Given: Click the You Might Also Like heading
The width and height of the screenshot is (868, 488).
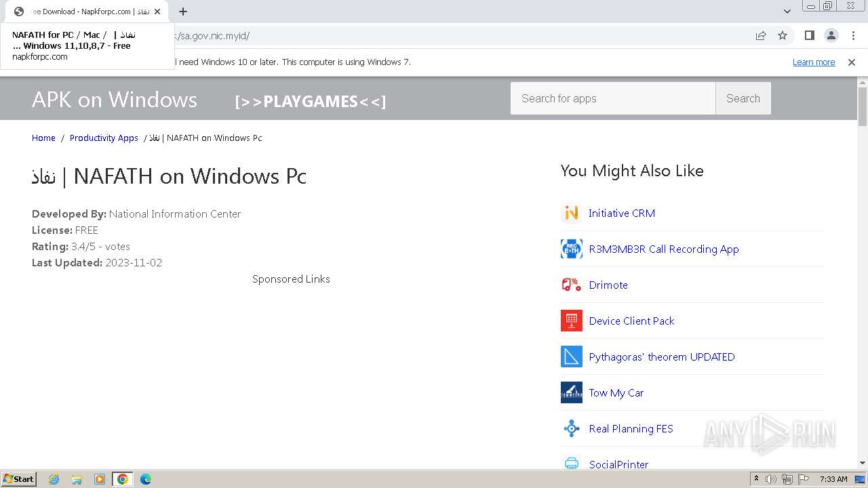Looking at the screenshot, I should coord(632,171).
